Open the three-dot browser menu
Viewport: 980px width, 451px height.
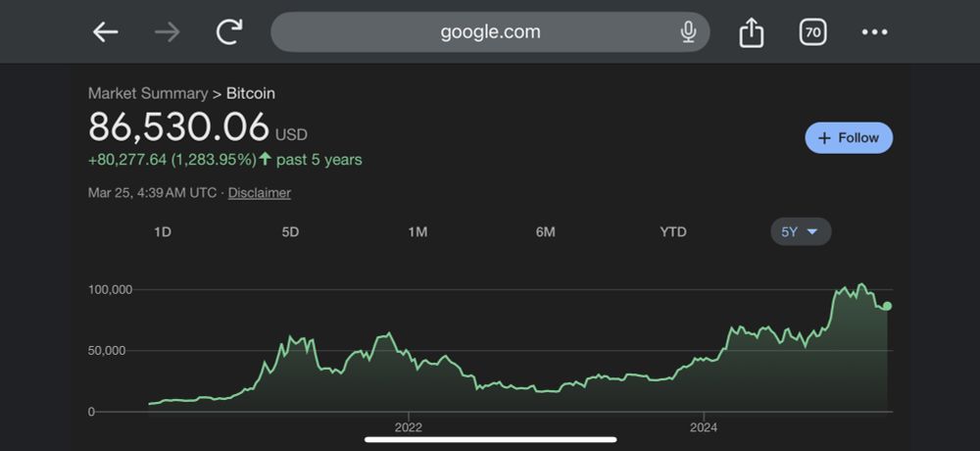[874, 32]
